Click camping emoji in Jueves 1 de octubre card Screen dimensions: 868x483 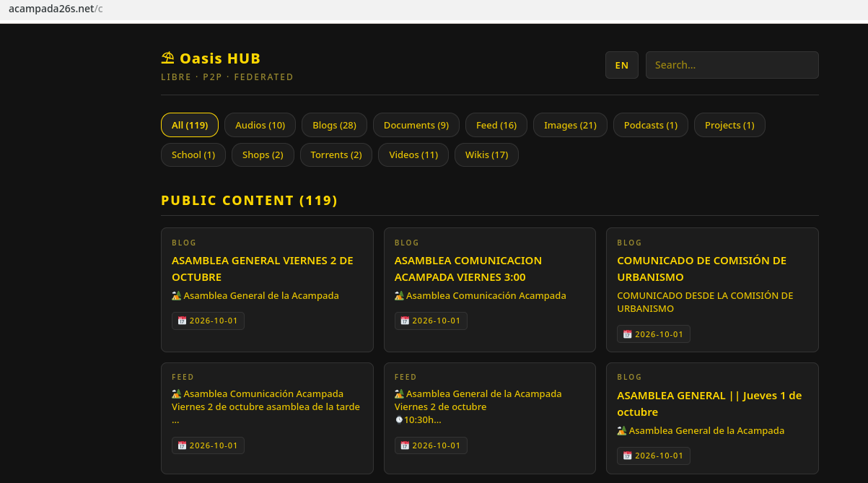pyautogui.click(x=622, y=430)
